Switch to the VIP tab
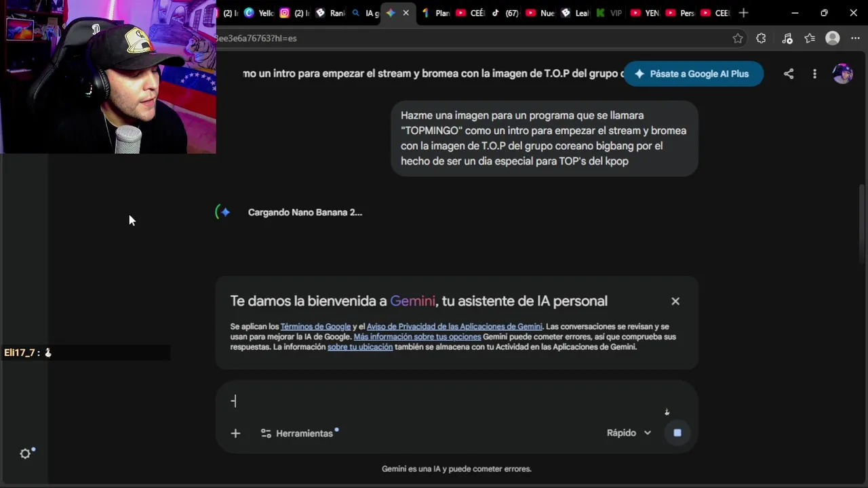Image resolution: width=868 pixels, height=488 pixels. tap(610, 13)
